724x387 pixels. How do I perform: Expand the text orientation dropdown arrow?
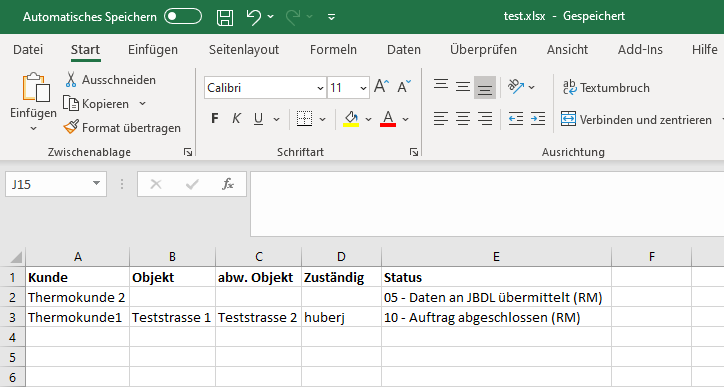click(532, 87)
